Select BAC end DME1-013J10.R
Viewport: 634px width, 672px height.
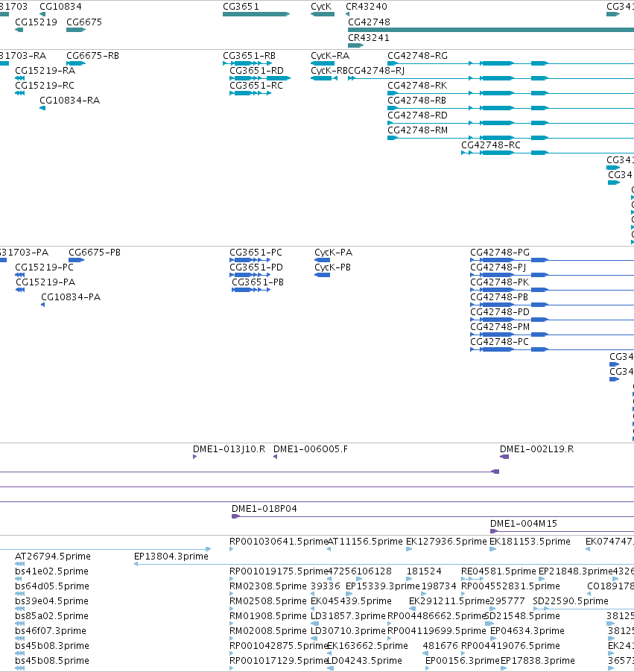[x=229, y=449]
